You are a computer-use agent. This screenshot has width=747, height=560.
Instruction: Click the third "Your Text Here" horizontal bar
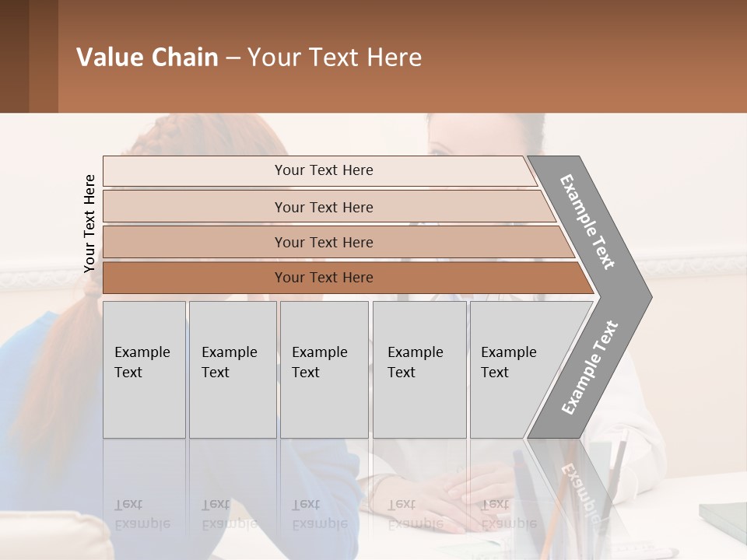(x=324, y=242)
